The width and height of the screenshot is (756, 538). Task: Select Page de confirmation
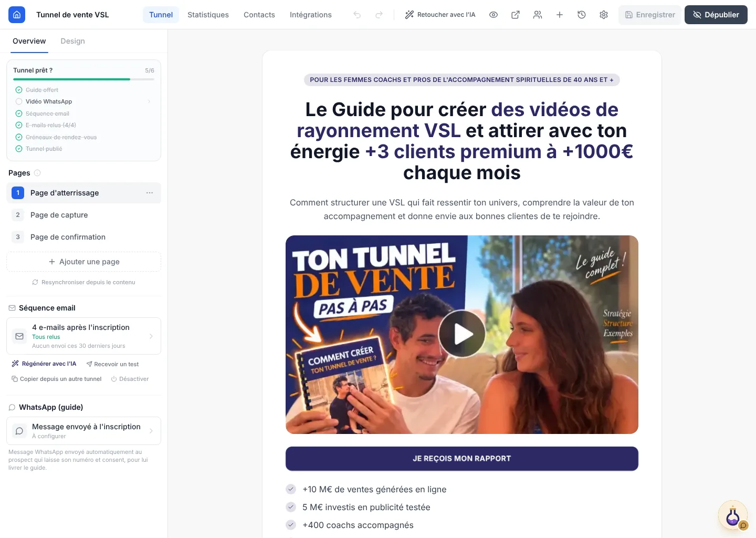coord(83,237)
